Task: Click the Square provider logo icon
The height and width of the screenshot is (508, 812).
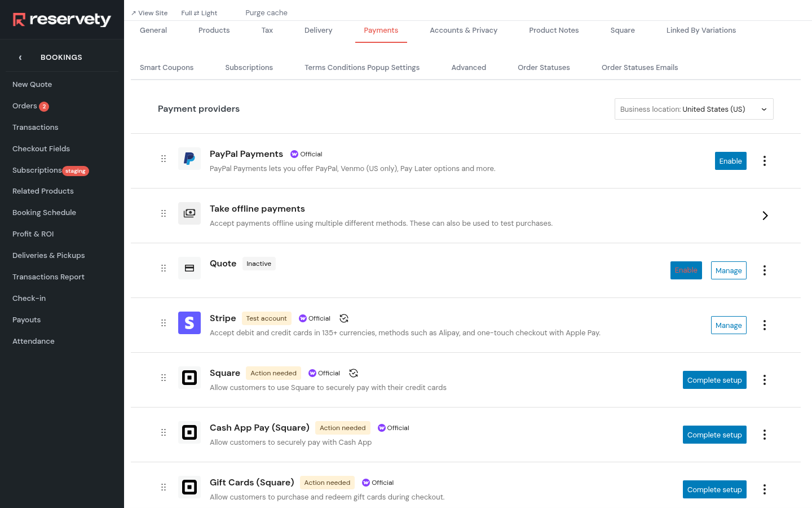Action: pos(189,378)
